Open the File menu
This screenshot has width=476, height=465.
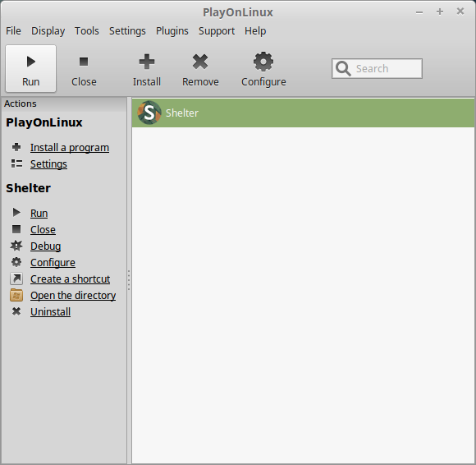pyautogui.click(x=13, y=30)
